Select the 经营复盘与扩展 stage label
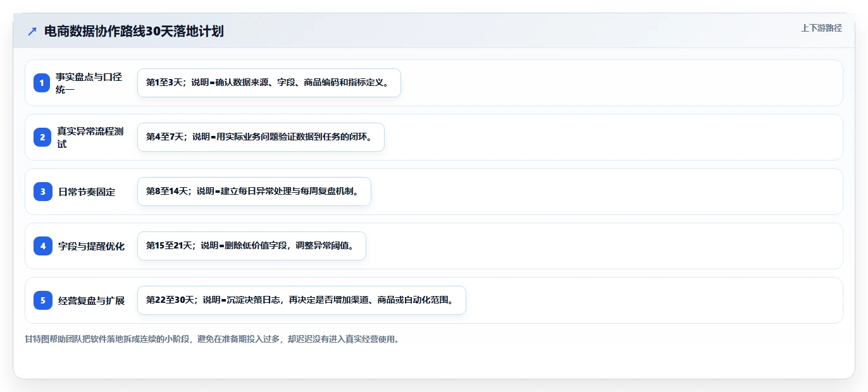This screenshot has width=868, height=392. point(91,300)
